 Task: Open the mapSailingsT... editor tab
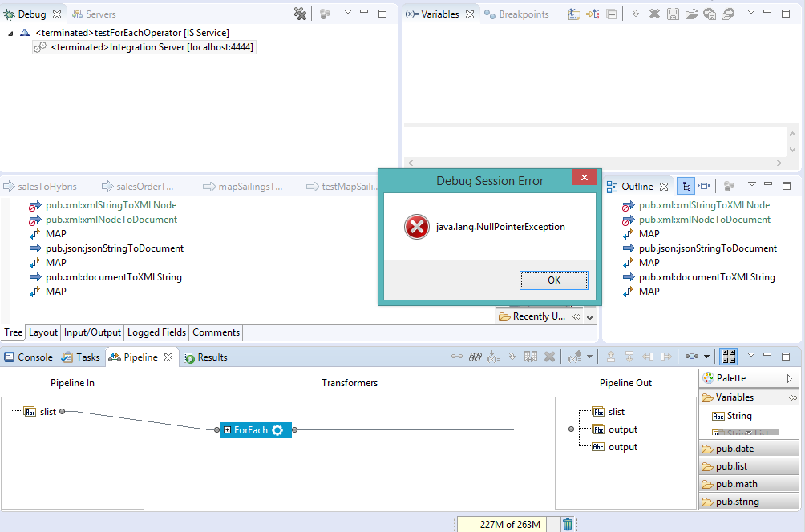pos(243,186)
